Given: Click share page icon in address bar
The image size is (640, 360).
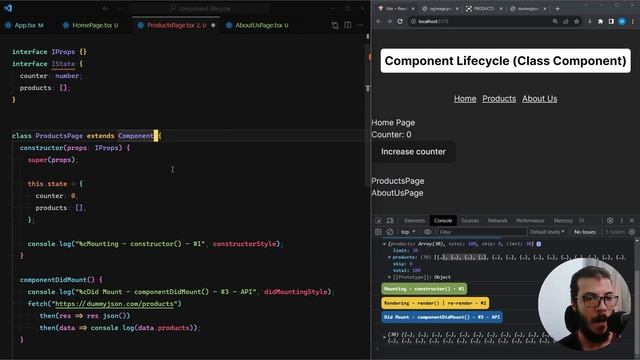Looking at the screenshot, I should click(x=566, y=21).
